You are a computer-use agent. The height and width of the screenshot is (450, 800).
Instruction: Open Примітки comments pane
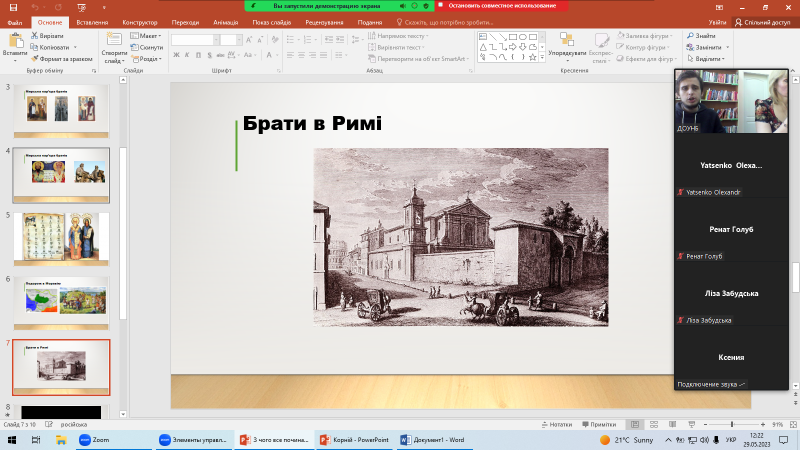point(599,424)
